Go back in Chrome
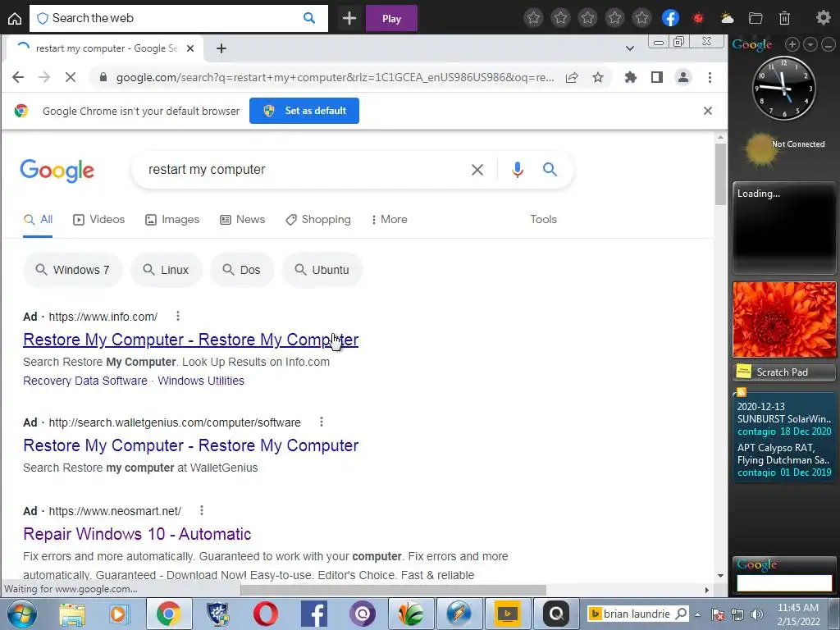Image resolution: width=840 pixels, height=630 pixels. pos(18,77)
